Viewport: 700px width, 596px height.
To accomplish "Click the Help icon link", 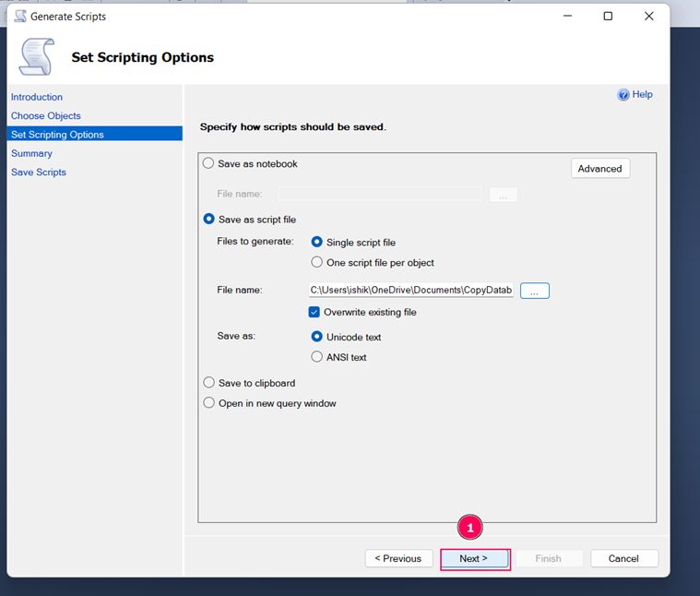I will (x=623, y=95).
